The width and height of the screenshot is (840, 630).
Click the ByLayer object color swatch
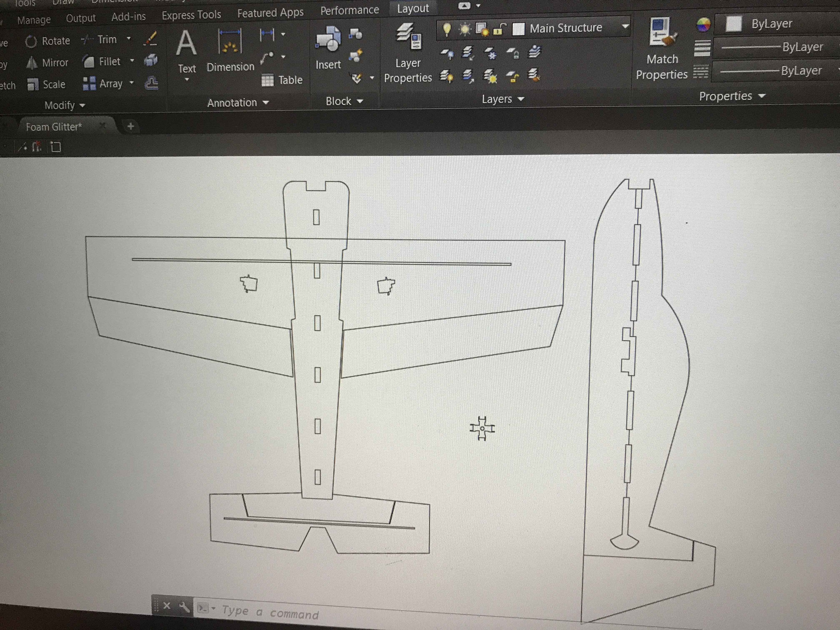pyautogui.click(x=734, y=24)
